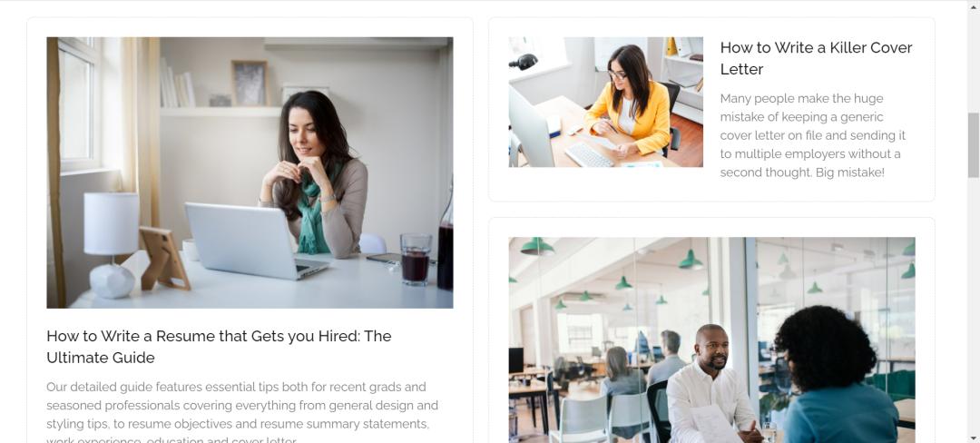
Task: Click the scrollbar track below the thumb
Action: point(973,305)
